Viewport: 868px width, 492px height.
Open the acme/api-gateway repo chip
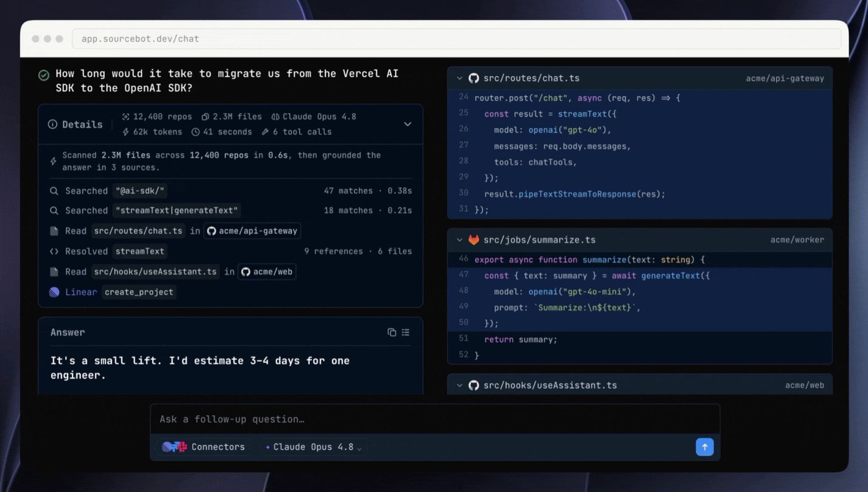252,231
